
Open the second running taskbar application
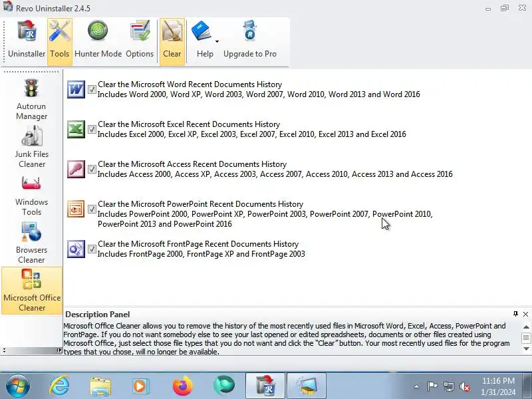click(x=307, y=386)
